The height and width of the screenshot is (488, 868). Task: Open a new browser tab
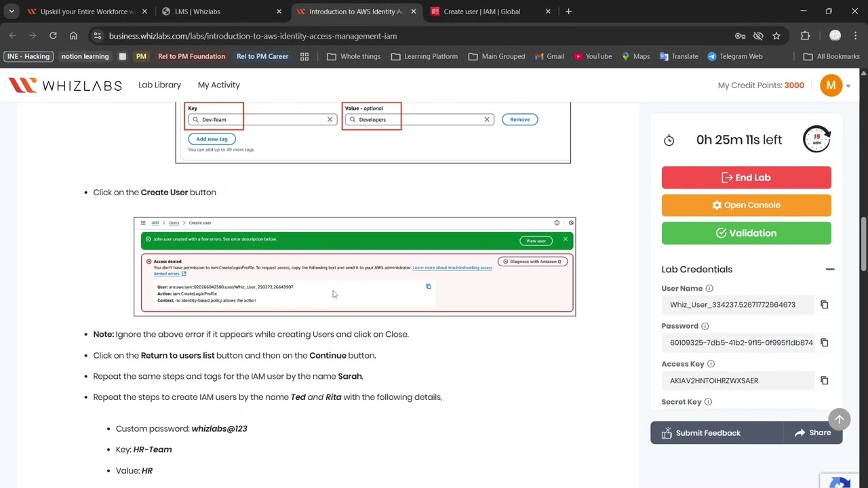568,12
